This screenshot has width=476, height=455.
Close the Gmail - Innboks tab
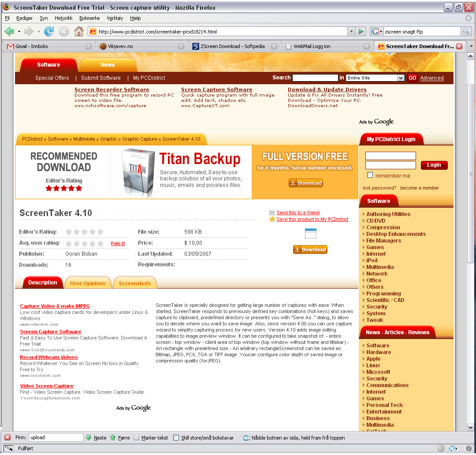(88, 46)
